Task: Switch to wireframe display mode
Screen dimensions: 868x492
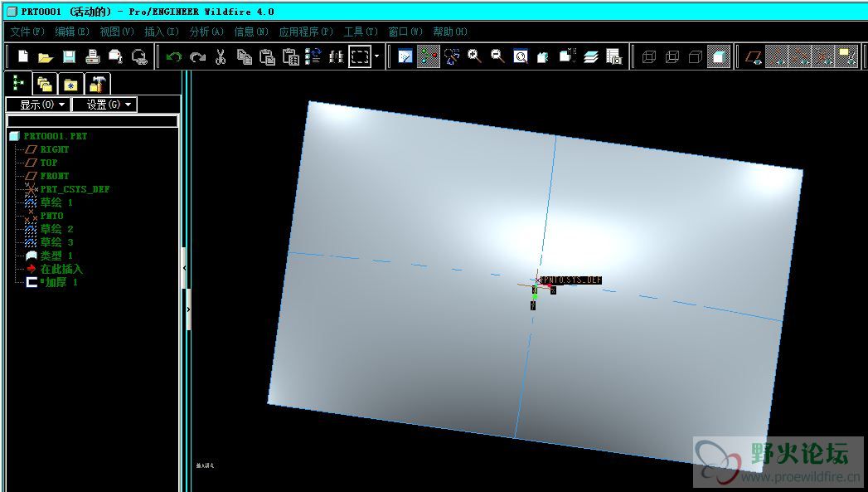Action: tap(649, 56)
